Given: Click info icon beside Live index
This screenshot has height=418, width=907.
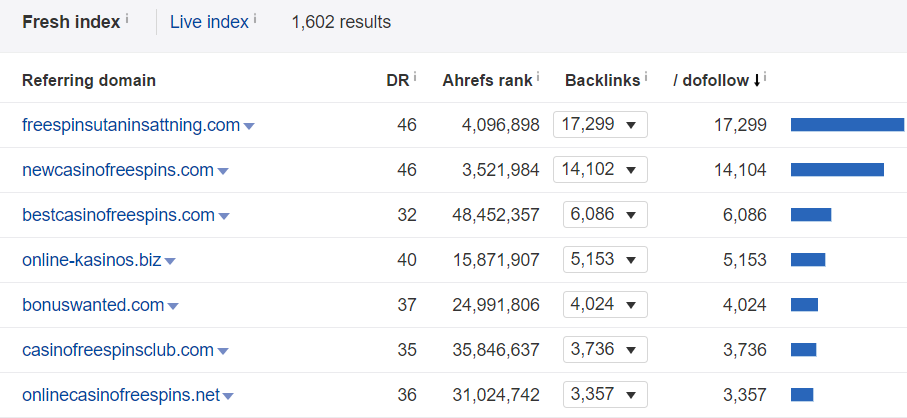Looking at the screenshot, I should [254, 18].
